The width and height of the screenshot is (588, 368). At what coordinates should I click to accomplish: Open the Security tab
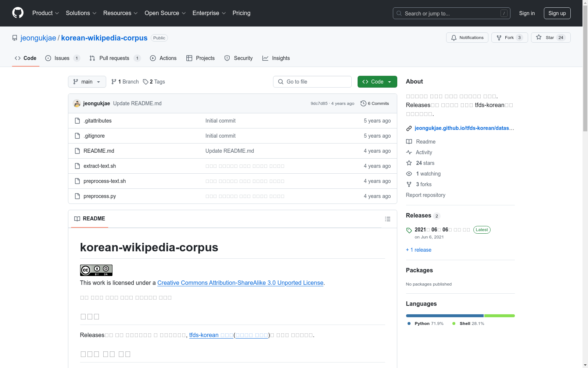[x=239, y=58]
